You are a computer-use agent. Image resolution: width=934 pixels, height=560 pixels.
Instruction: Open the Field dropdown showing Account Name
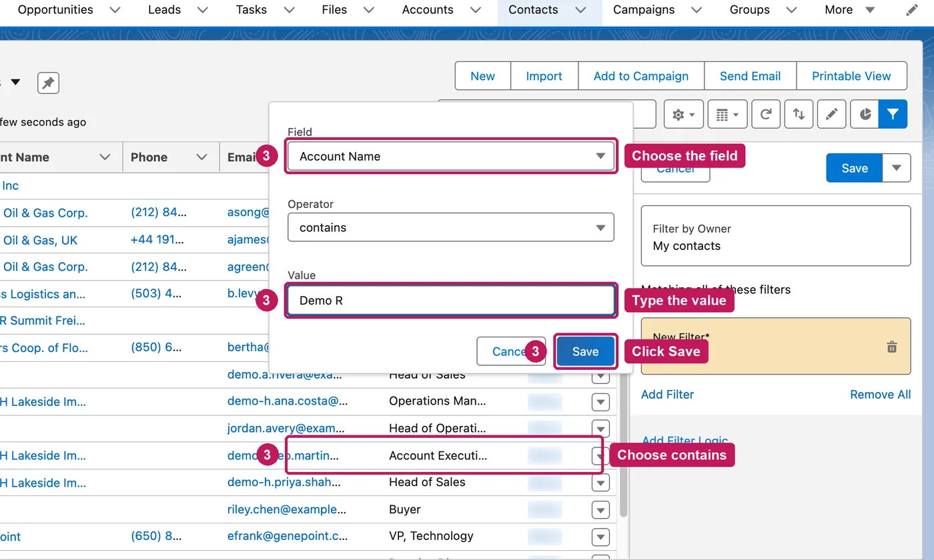[x=451, y=156]
